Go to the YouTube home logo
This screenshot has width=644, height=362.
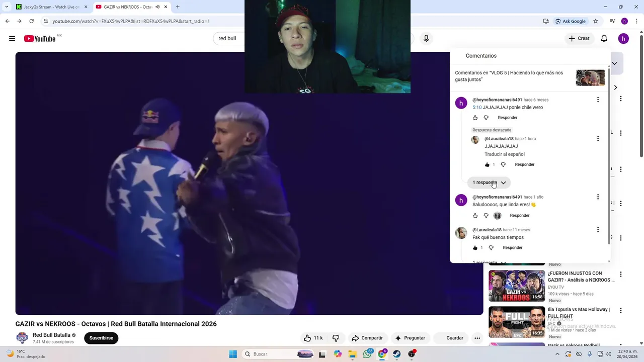[x=40, y=39]
